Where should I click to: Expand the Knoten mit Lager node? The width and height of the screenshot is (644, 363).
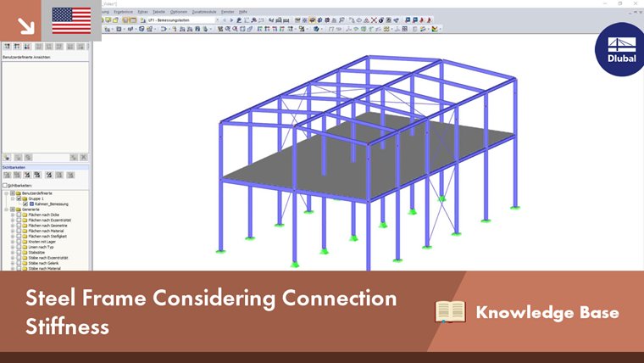13,242
